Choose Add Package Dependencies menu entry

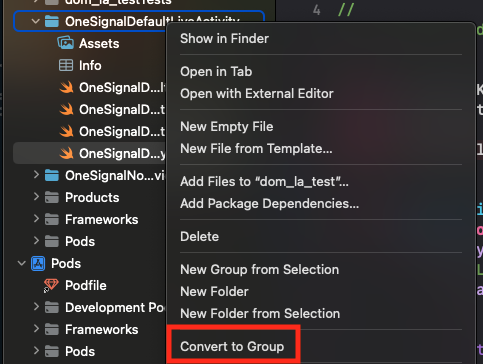[269, 203]
